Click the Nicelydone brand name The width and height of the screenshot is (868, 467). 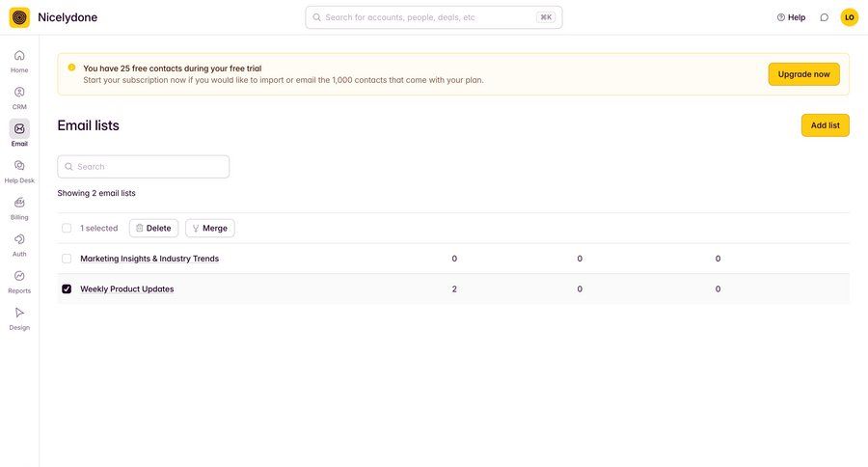click(x=68, y=17)
